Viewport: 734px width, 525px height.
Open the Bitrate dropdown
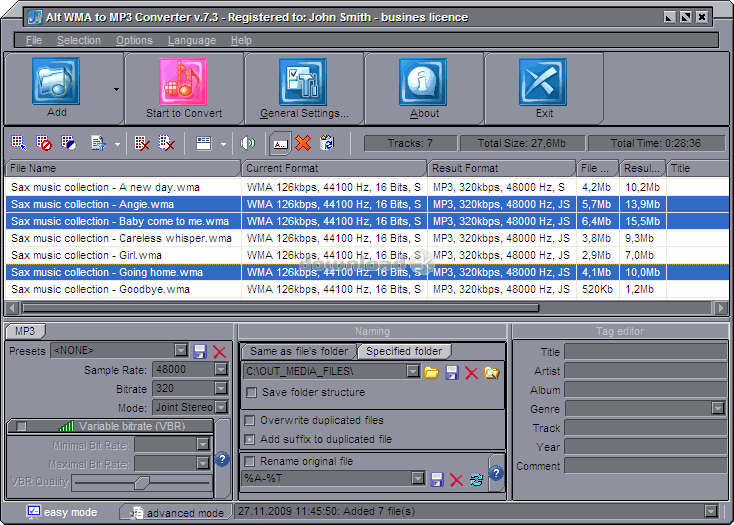point(221,388)
